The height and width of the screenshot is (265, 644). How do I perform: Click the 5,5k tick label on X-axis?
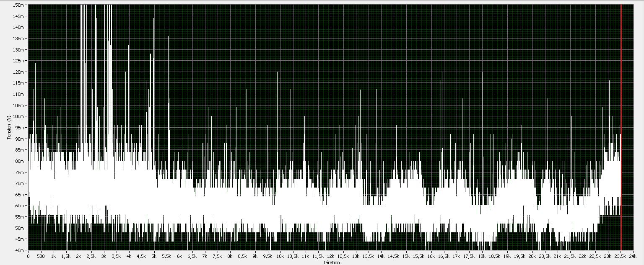[167, 255]
